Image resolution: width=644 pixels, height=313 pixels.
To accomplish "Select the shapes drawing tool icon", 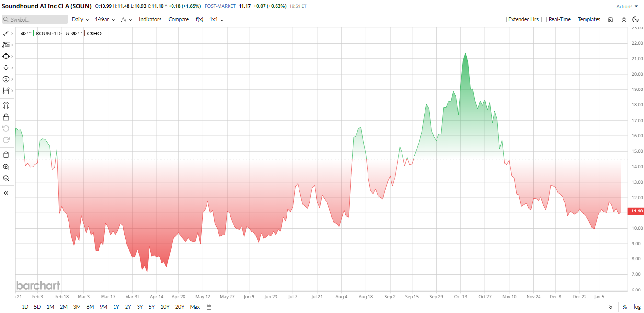I will coord(6,56).
